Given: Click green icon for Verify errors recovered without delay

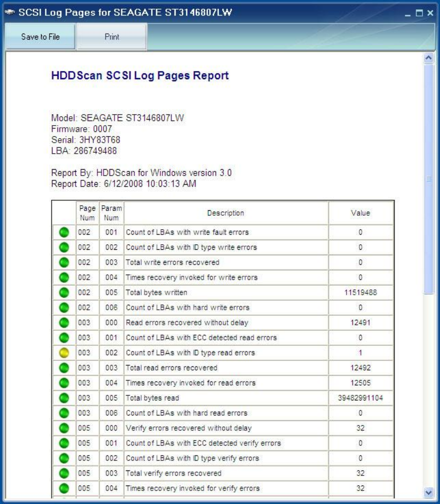Looking at the screenshot, I should (x=64, y=428).
